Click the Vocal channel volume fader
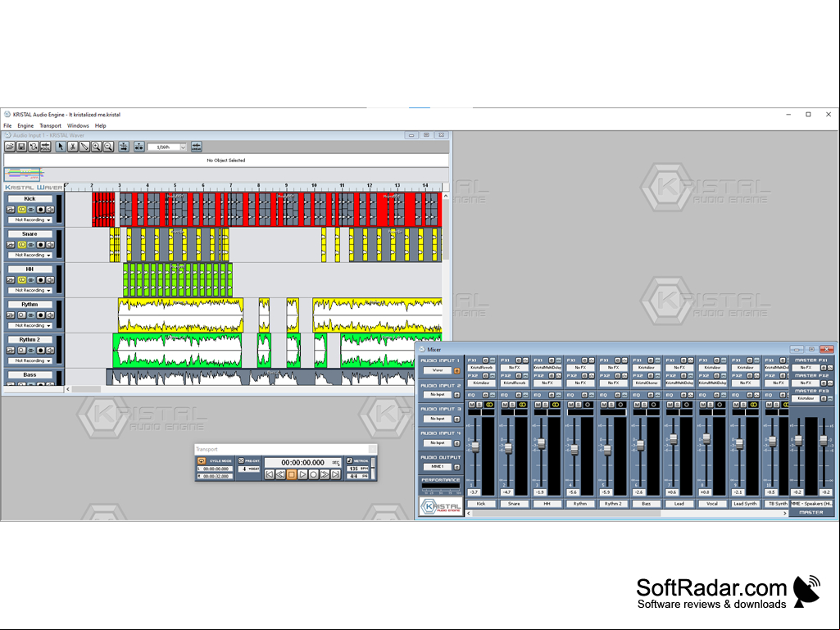The image size is (840, 630). (706, 439)
